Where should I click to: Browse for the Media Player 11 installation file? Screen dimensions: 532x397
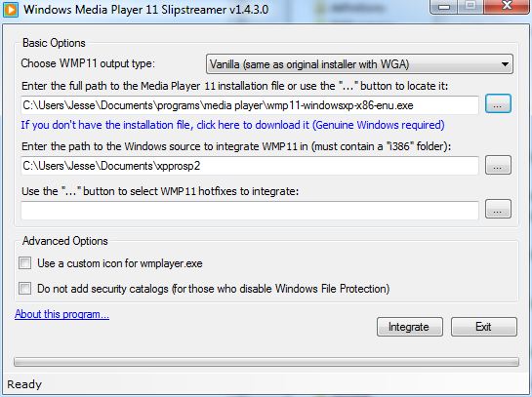[x=498, y=103]
